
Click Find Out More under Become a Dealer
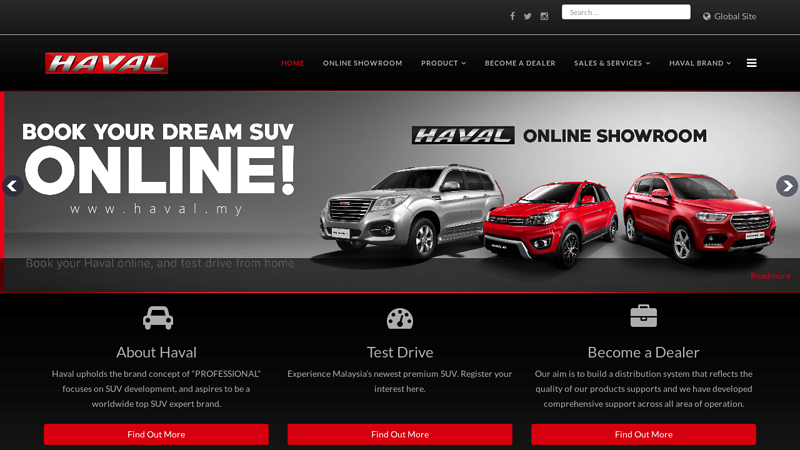tap(643, 434)
